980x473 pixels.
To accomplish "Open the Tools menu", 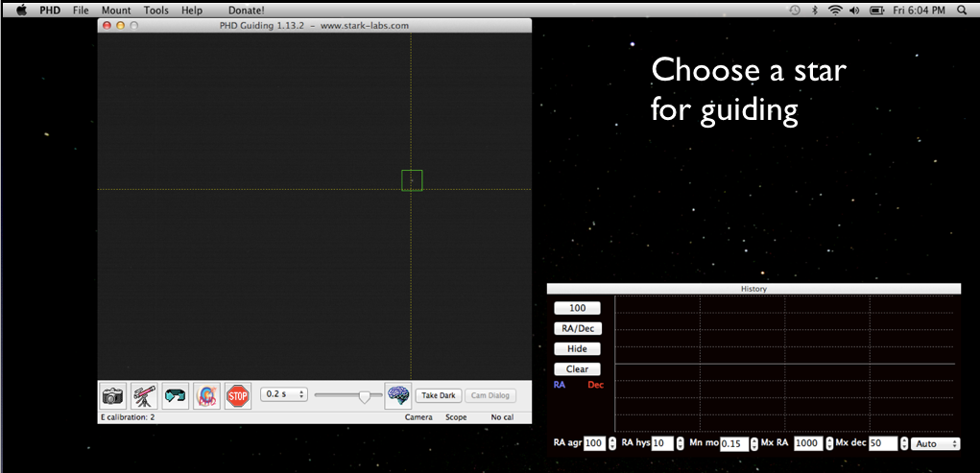I will (x=155, y=10).
